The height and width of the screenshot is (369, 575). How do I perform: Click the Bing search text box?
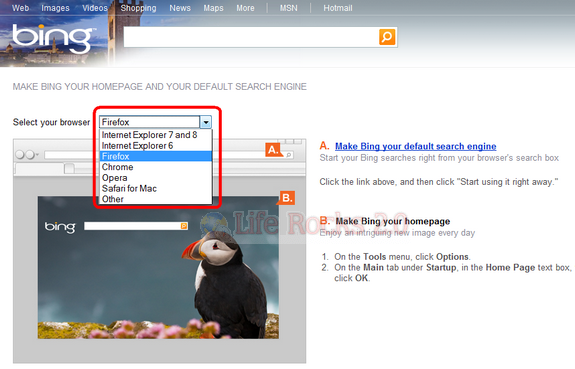[251, 37]
